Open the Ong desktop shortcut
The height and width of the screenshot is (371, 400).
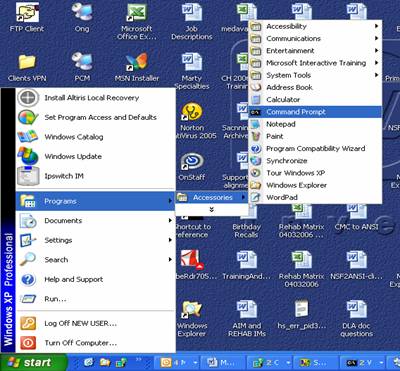82,17
